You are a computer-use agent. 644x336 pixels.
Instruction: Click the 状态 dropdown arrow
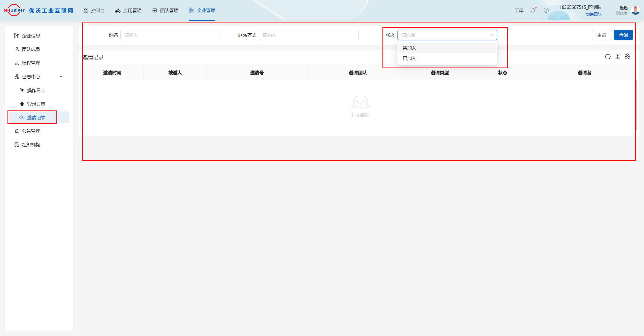pos(492,35)
